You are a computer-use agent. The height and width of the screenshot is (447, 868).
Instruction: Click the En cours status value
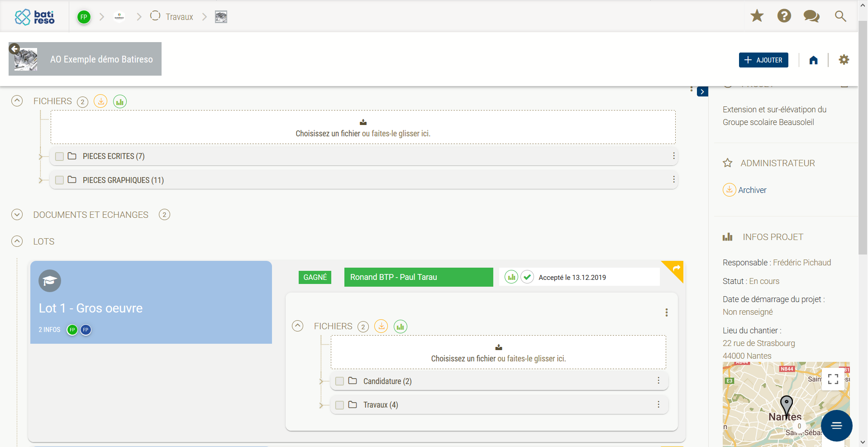click(x=764, y=281)
